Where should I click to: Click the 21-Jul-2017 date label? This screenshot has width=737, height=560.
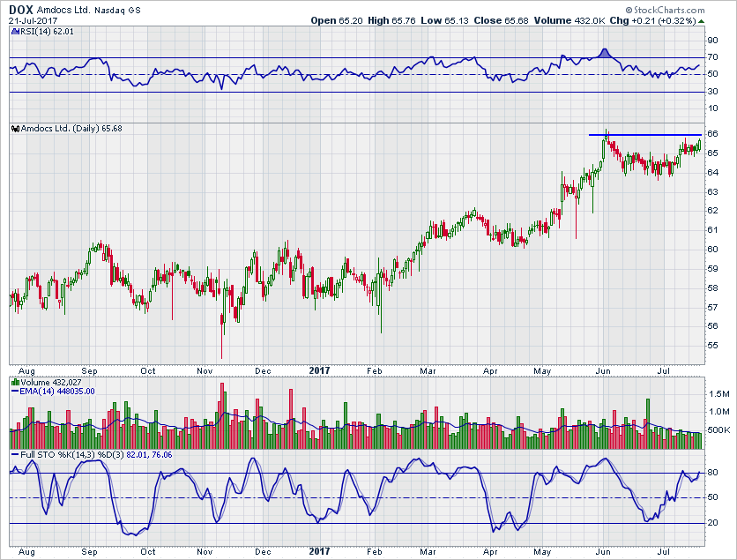(x=33, y=20)
